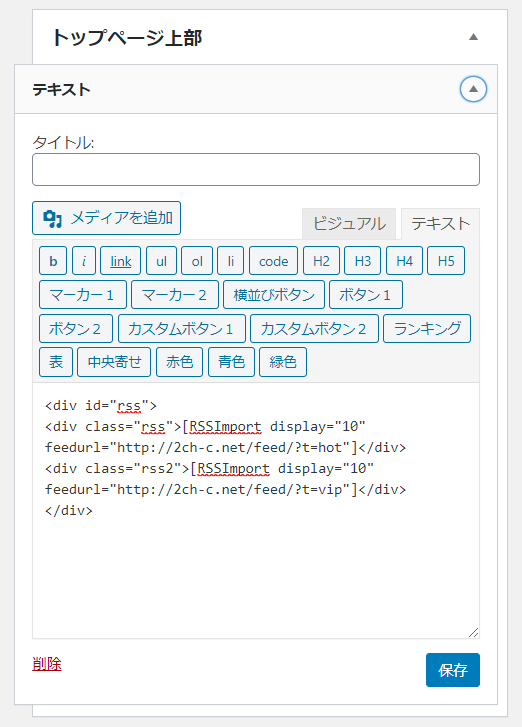
Task: Apply 赤色 red text quicktag
Action: pos(179,362)
